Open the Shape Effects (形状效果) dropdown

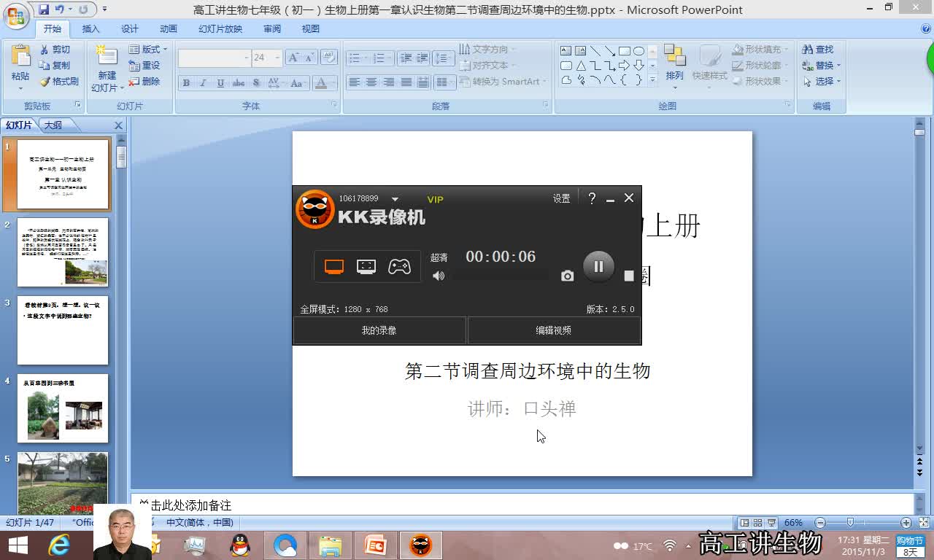759,82
